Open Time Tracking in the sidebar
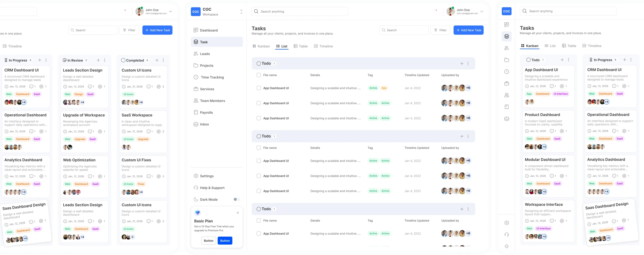The height and width of the screenshot is (255, 644). click(x=212, y=77)
